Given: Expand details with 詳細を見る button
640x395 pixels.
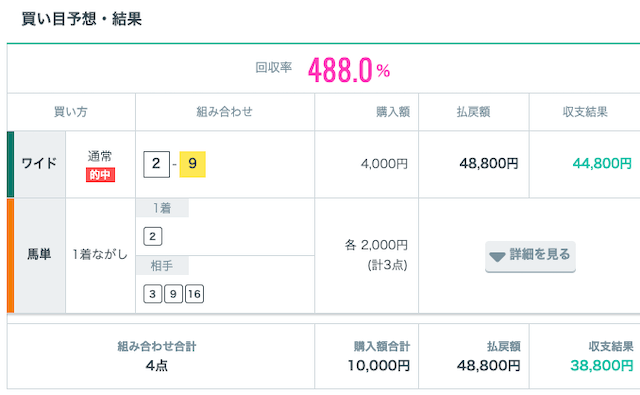Looking at the screenshot, I should [x=530, y=256].
